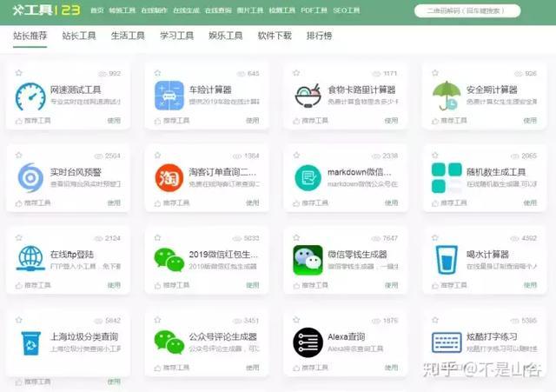The width and height of the screenshot is (556, 392).
Task: Go to 首页 in top navigation
Action: click(x=97, y=10)
